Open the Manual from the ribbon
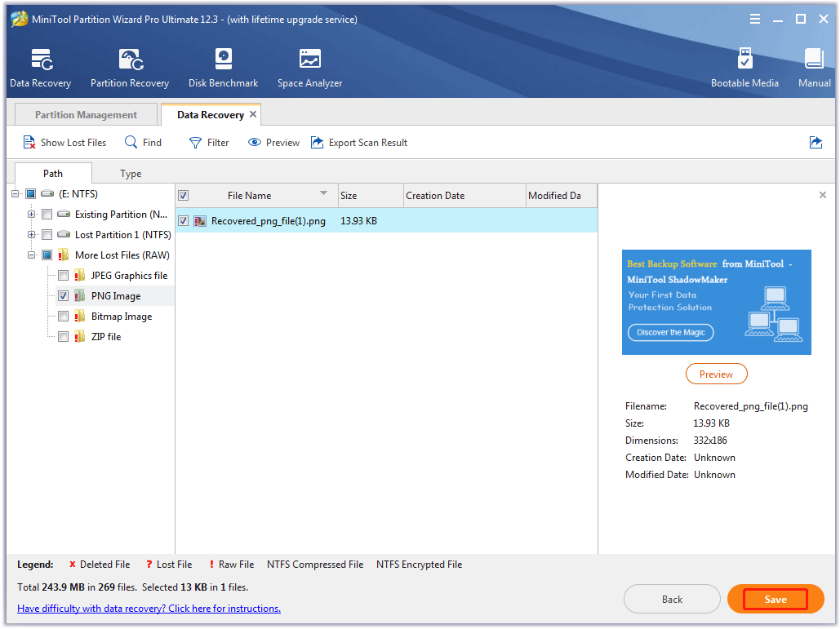840x629 pixels. [x=815, y=68]
